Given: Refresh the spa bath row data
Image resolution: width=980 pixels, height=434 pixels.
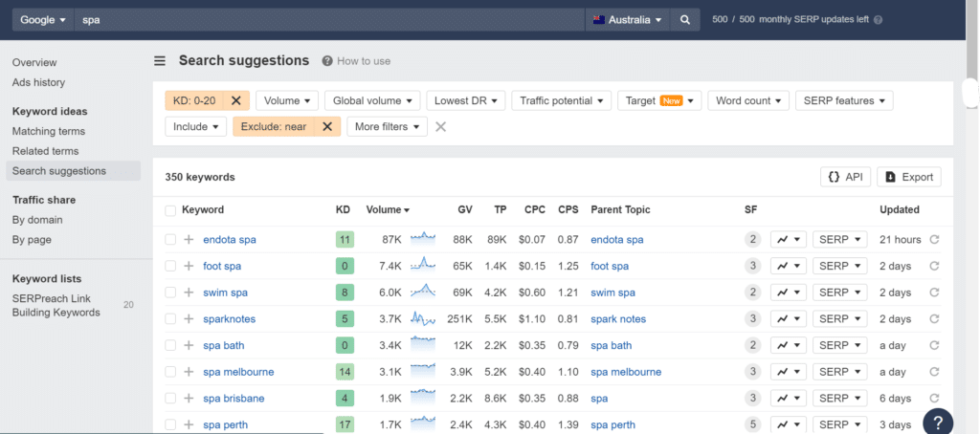Looking at the screenshot, I should [934, 345].
